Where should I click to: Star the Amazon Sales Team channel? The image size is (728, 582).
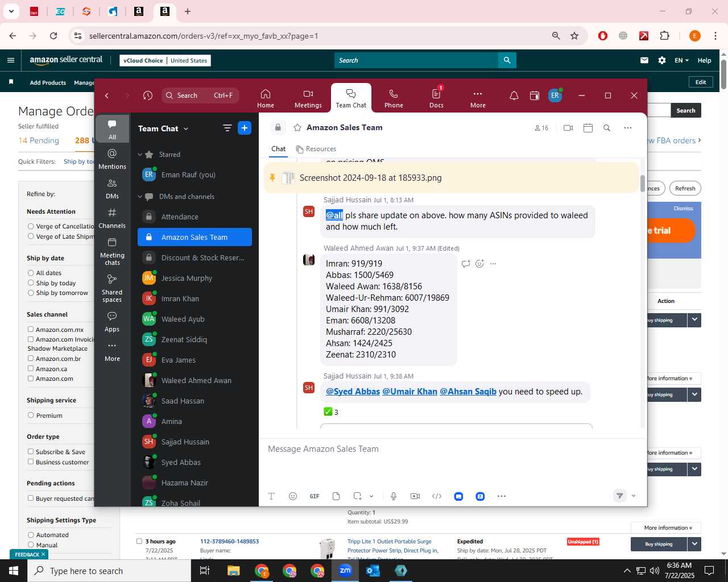[297, 127]
